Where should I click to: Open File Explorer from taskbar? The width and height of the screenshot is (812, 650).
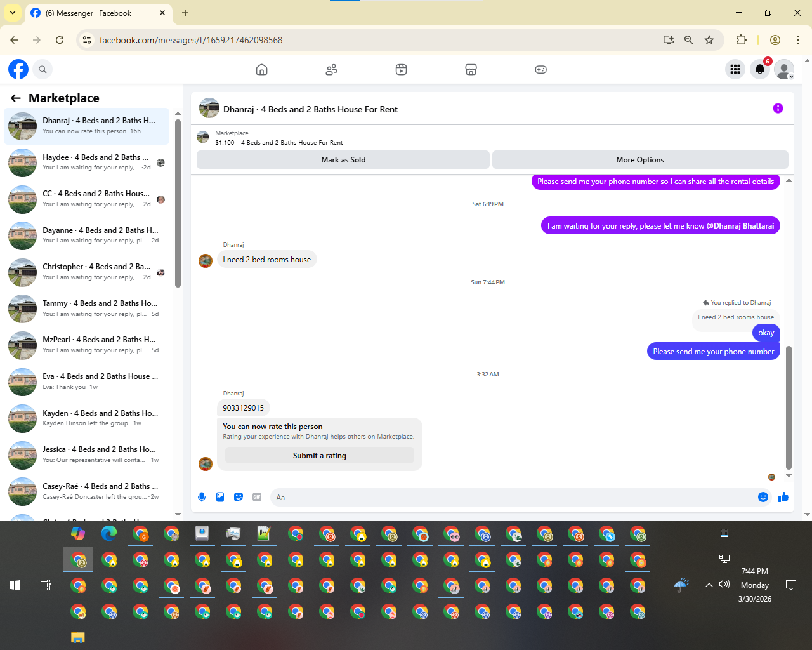78,637
